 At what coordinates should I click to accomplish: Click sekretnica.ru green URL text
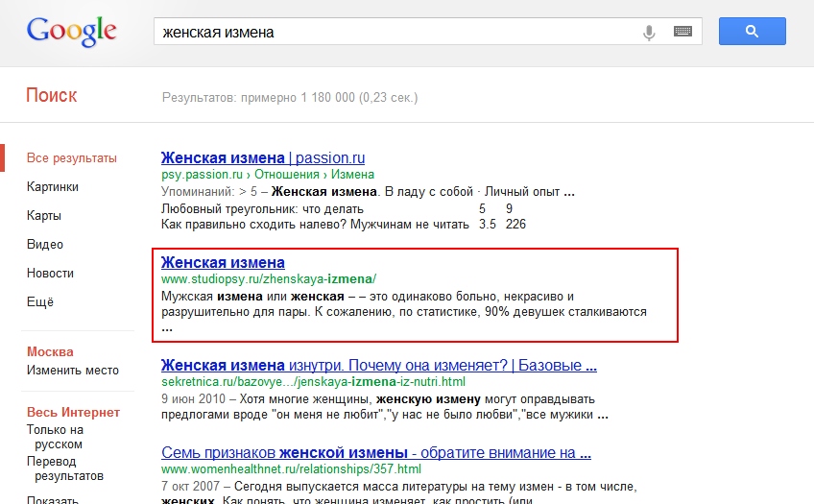pyautogui.click(x=313, y=382)
